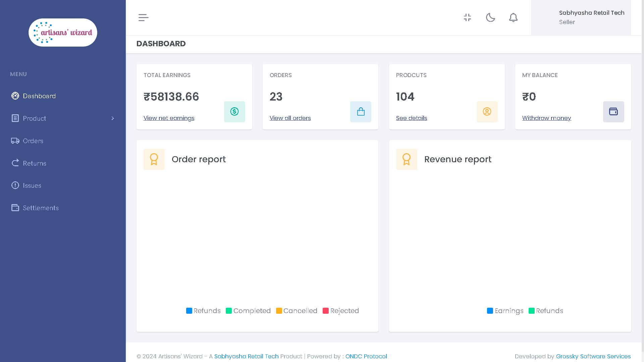Click the orange user products icon
644x362 pixels.
(x=487, y=112)
